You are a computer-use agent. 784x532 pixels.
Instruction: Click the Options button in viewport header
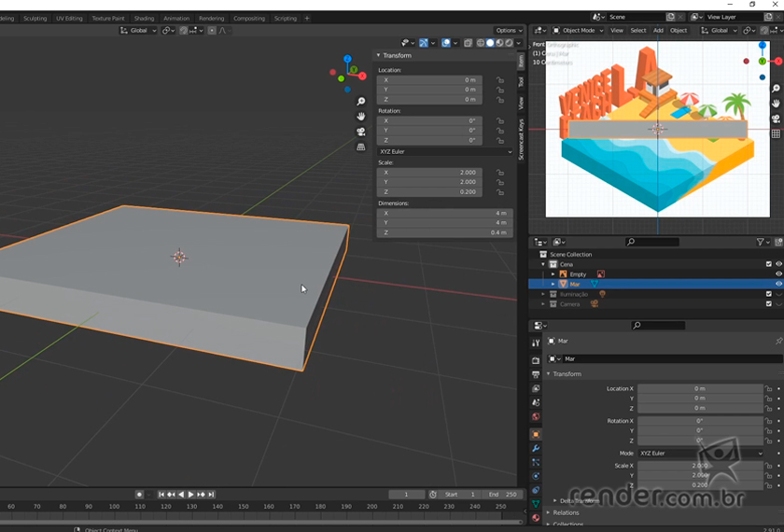pyautogui.click(x=509, y=31)
